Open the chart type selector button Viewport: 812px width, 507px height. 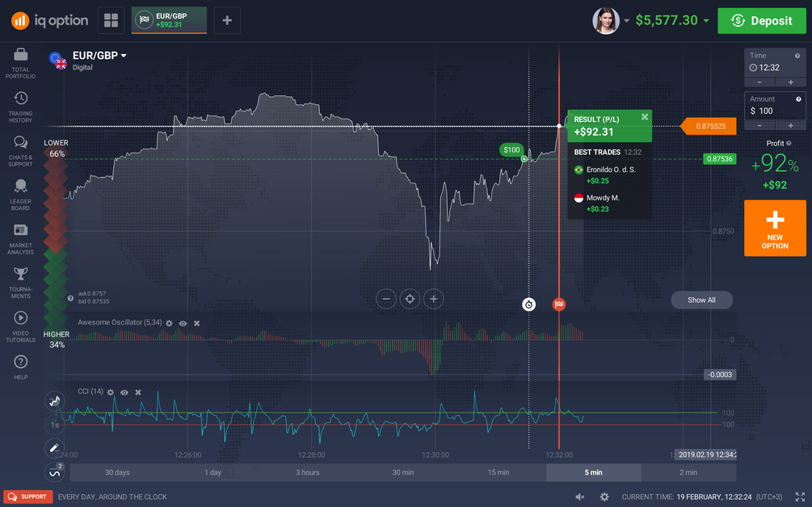[54, 401]
